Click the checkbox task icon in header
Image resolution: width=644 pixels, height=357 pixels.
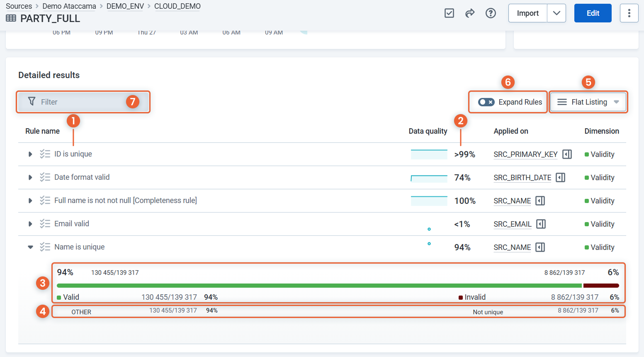(449, 13)
